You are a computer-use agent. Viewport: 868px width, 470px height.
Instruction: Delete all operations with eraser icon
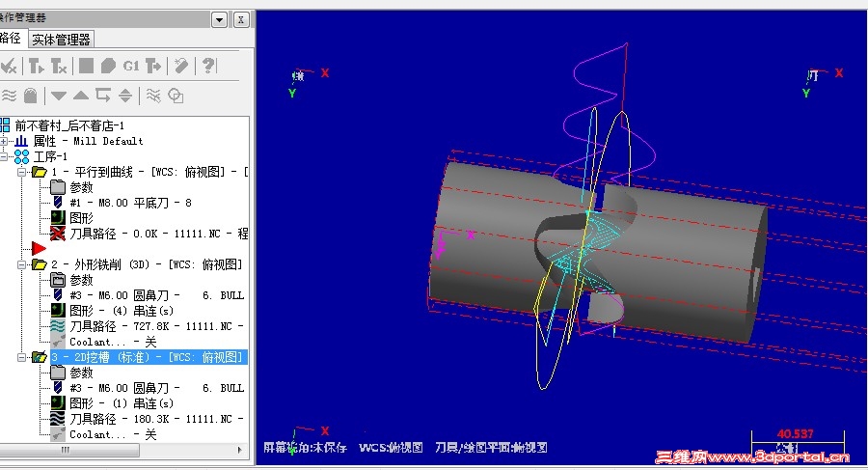[181, 66]
